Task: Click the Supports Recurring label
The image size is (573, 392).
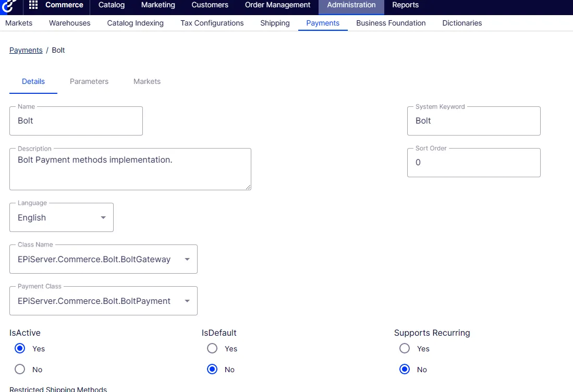Action: pos(432,333)
